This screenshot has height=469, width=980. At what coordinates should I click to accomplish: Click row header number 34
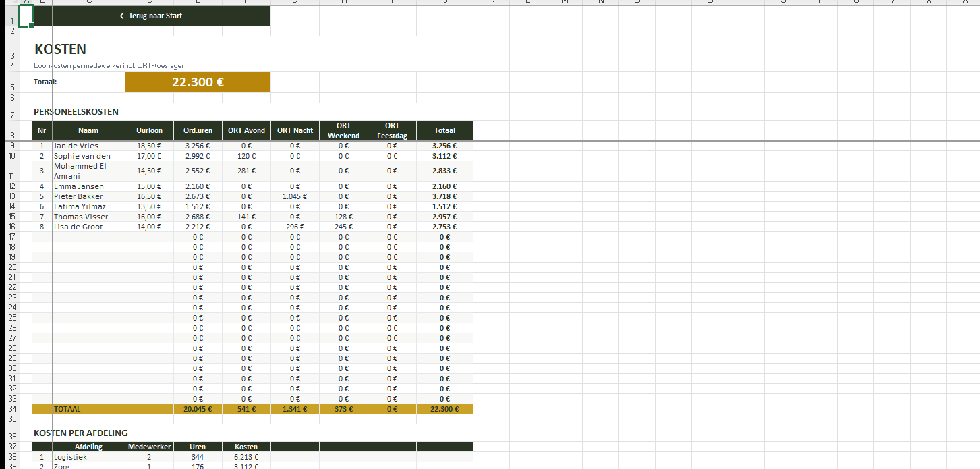pyautogui.click(x=12, y=409)
